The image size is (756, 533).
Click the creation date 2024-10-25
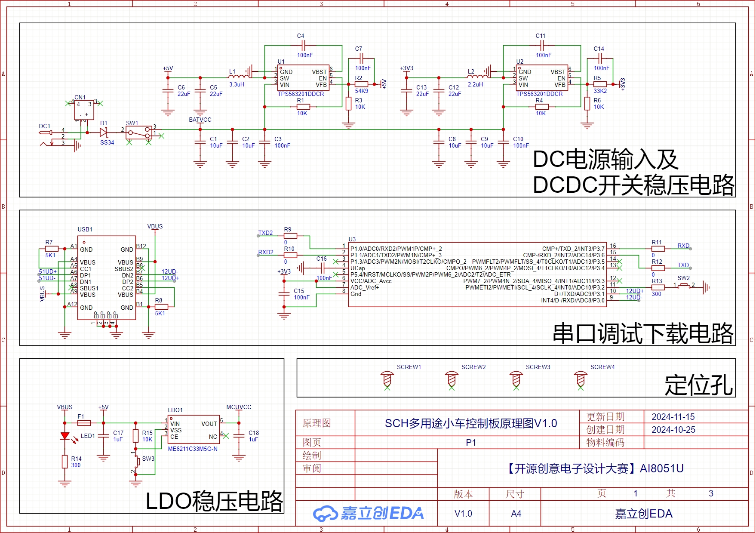click(x=673, y=430)
